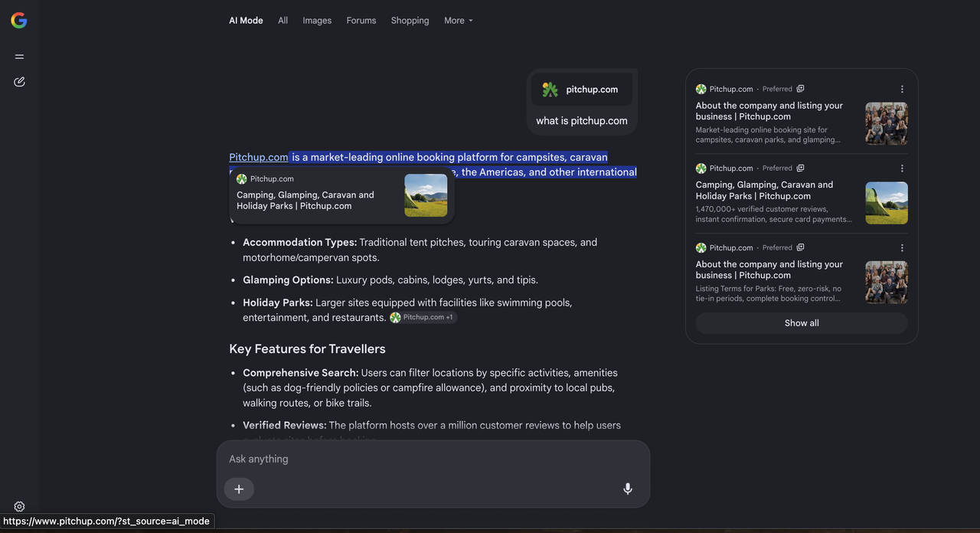Click Pitchup favicon in hover preview card

[x=242, y=179]
